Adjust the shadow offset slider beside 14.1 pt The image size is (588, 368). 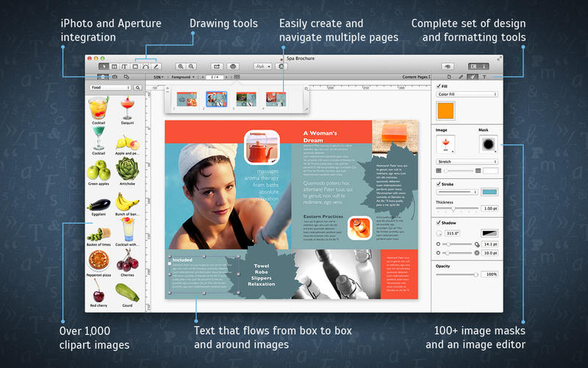tap(458, 244)
